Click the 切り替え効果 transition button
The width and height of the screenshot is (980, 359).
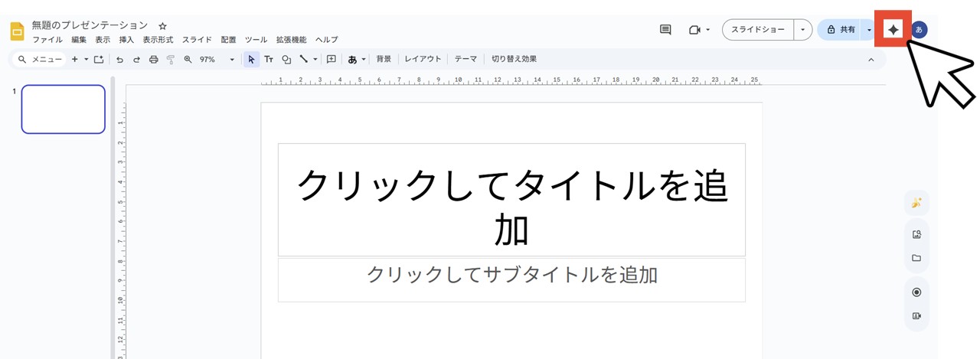click(x=514, y=59)
